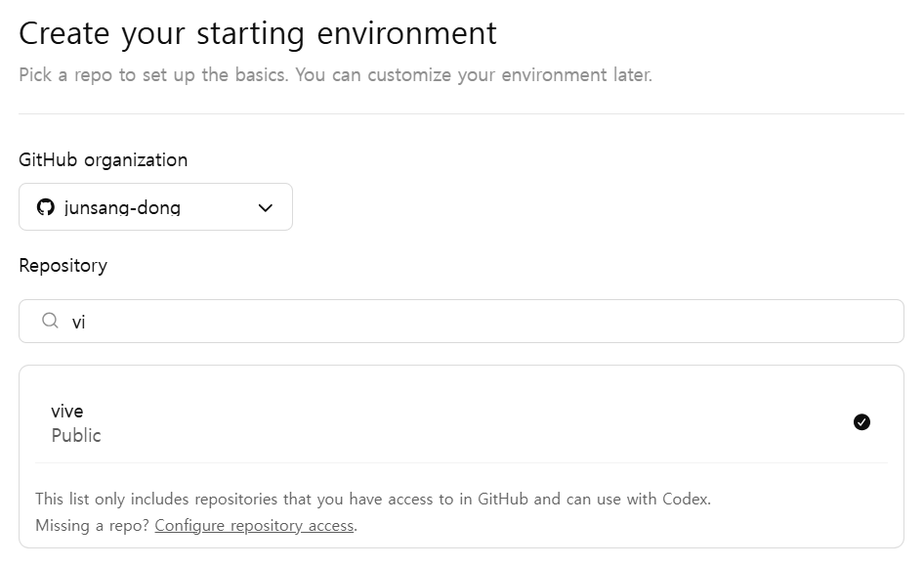The height and width of the screenshot is (567, 924).
Task: Click the junsang-dong organization name text
Action: (122, 207)
